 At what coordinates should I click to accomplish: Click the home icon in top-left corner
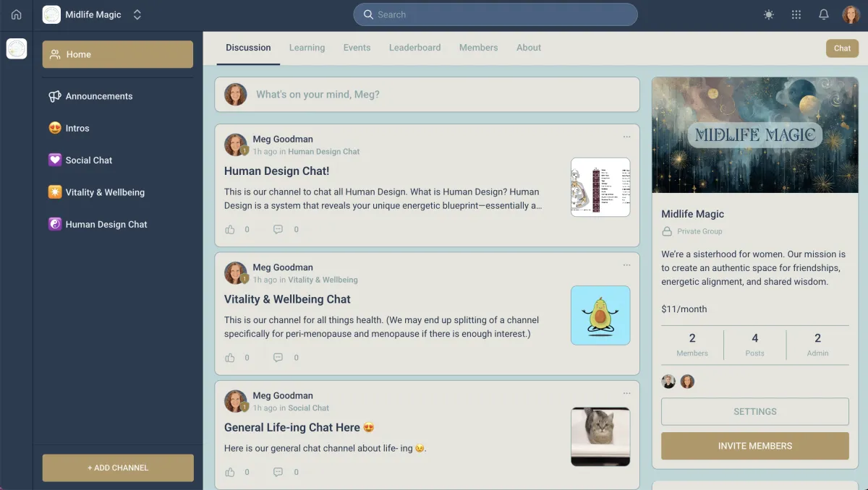pos(16,14)
